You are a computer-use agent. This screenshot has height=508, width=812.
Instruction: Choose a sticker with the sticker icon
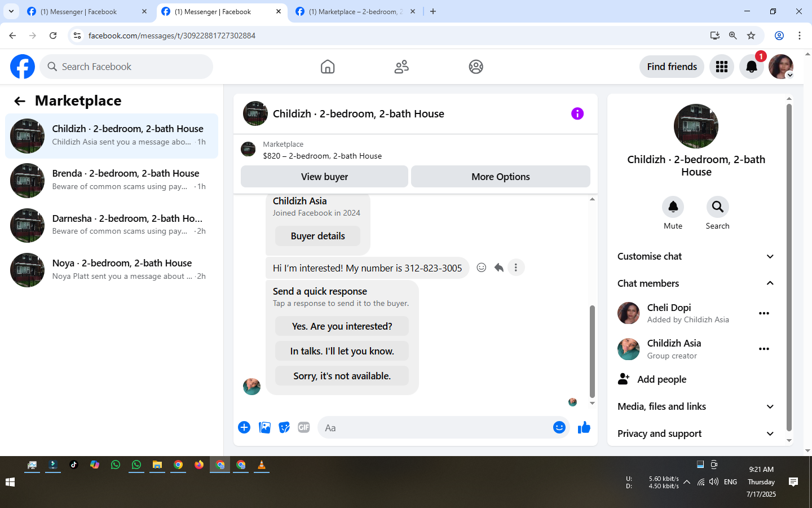[284, 427]
